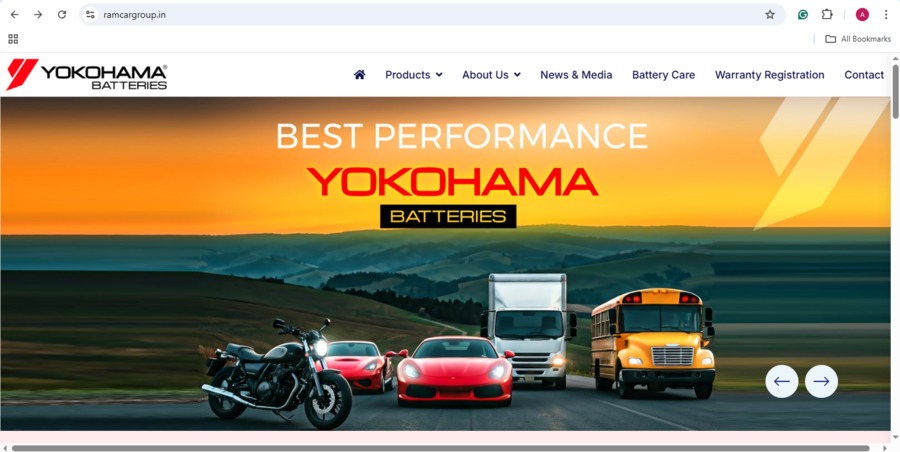
Task: Go back with browser back arrow
Action: click(14, 14)
